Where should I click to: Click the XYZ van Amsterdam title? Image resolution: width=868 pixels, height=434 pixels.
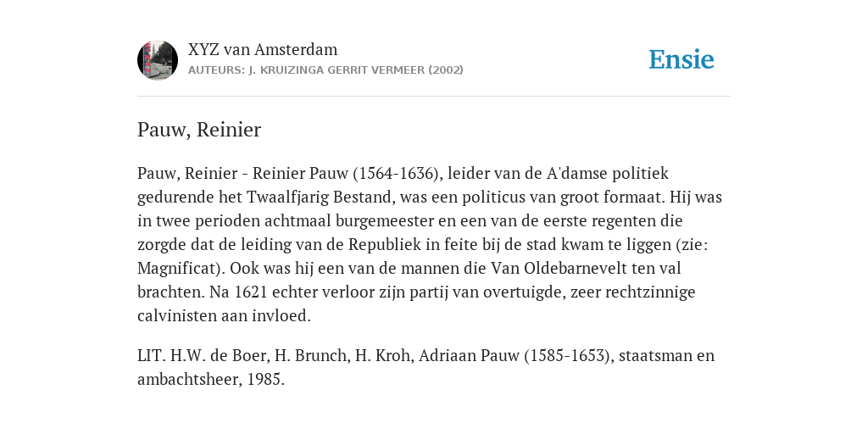tap(263, 49)
